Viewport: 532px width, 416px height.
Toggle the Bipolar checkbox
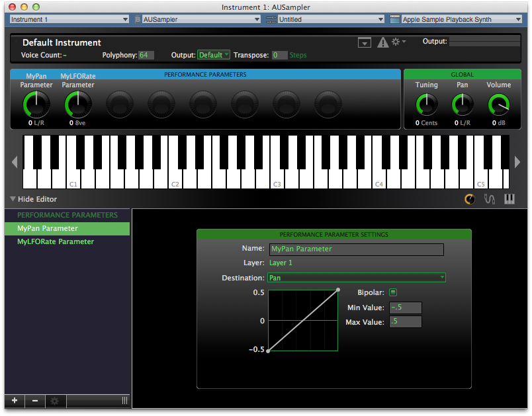point(393,292)
